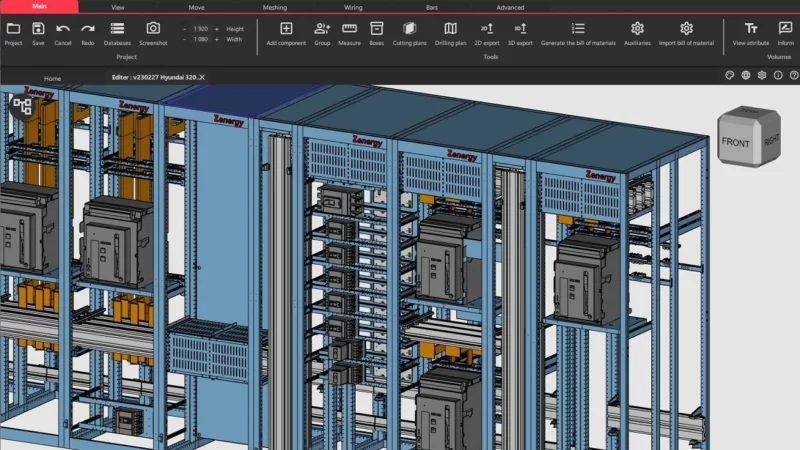This screenshot has height=450, width=800.
Task: Decrease the Width value with minus
Action: 185,40
